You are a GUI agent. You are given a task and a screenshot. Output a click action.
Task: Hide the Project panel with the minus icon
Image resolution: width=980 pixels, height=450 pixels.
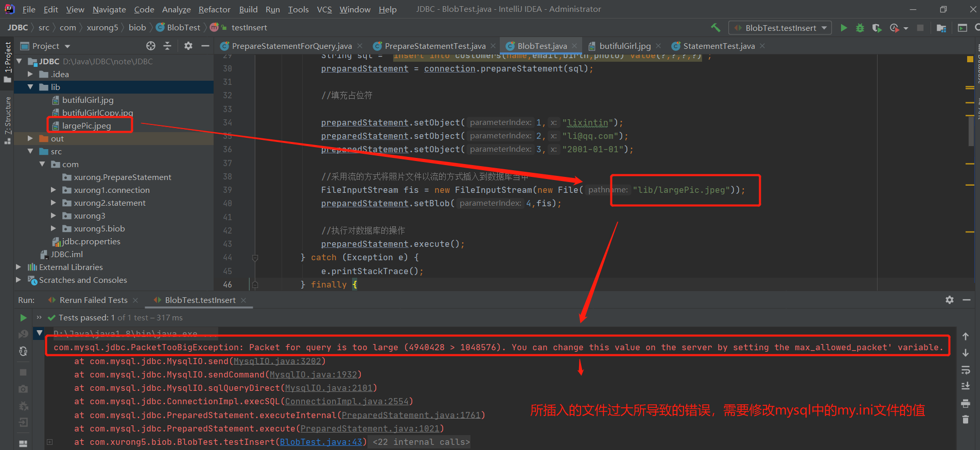[x=205, y=46]
